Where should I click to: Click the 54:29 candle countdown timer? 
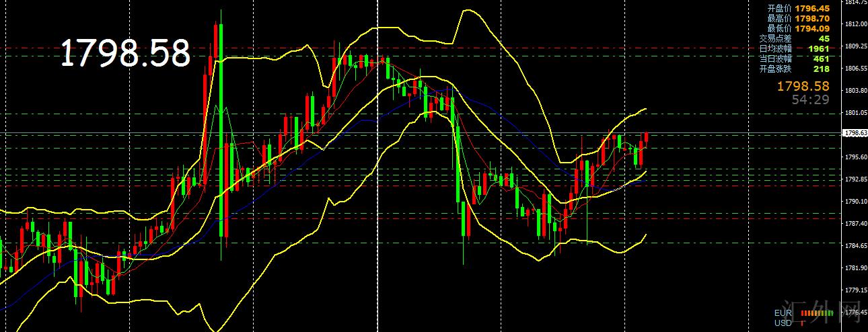pyautogui.click(x=811, y=99)
